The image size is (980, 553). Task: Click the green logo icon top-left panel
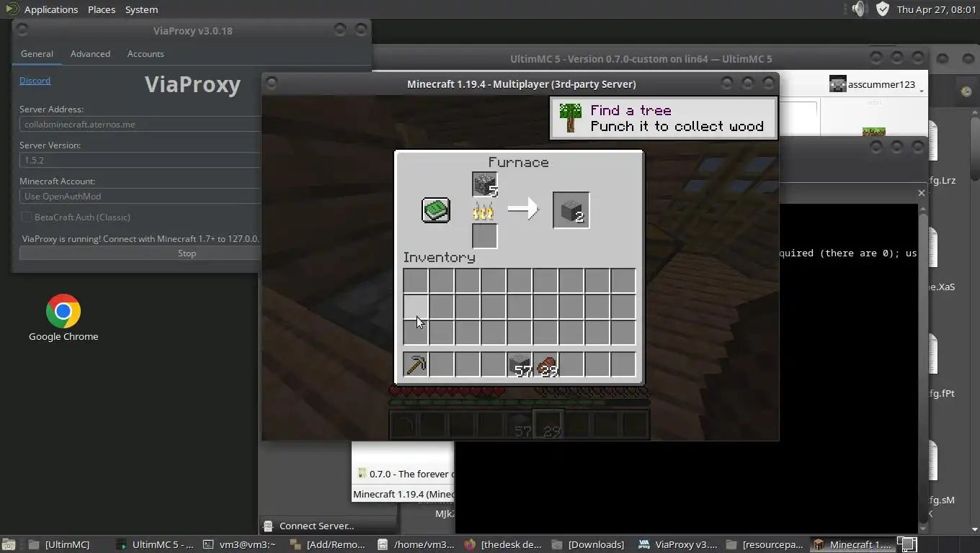pos(11,9)
